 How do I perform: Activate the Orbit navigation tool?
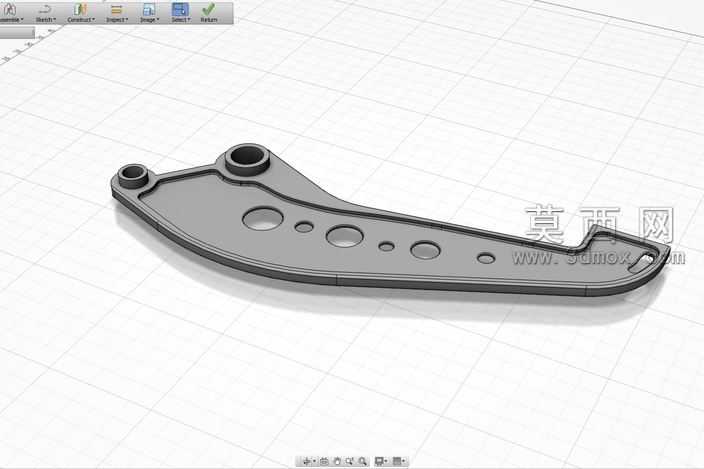[x=307, y=461]
